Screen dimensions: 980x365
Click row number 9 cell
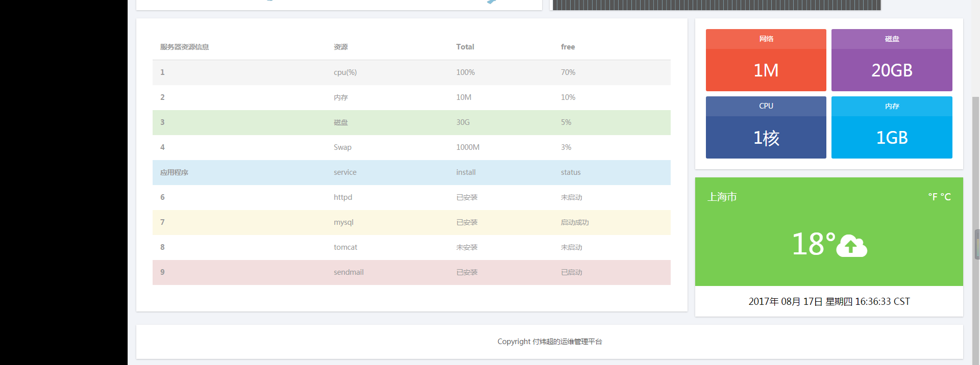(x=162, y=272)
